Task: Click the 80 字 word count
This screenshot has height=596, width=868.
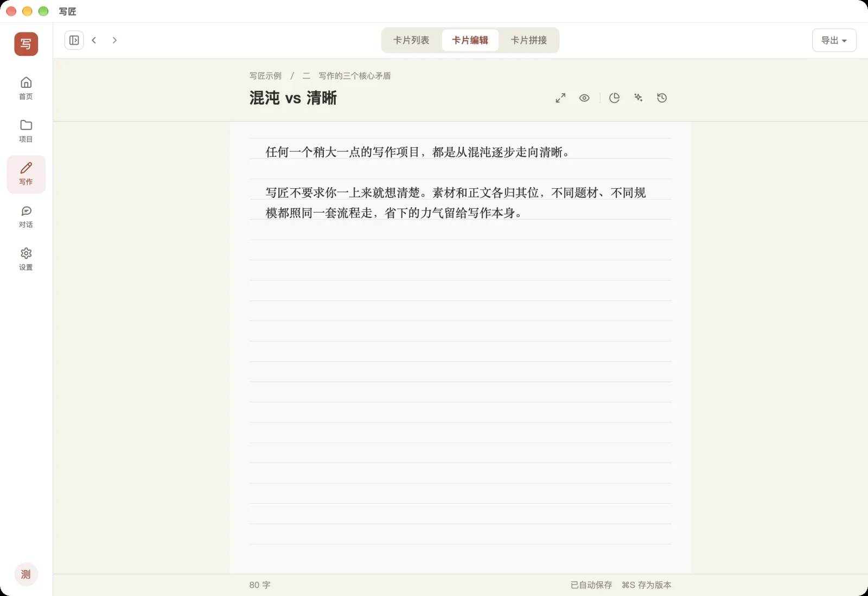Action: 260,585
